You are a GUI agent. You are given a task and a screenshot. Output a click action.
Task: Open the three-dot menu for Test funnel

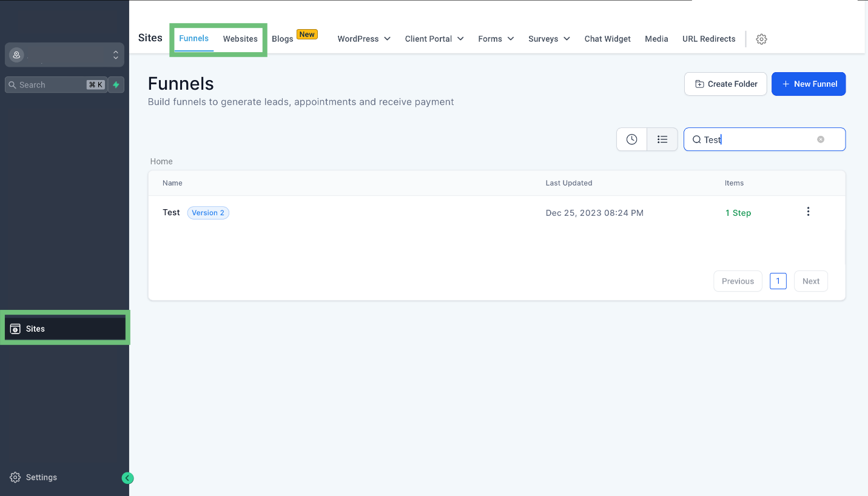pyautogui.click(x=808, y=212)
